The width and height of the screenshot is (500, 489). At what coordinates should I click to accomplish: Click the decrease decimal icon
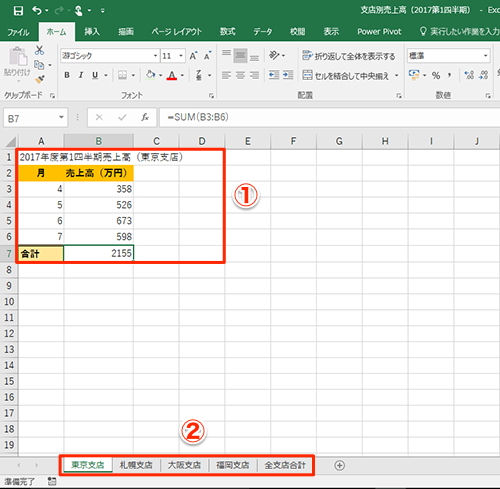483,75
